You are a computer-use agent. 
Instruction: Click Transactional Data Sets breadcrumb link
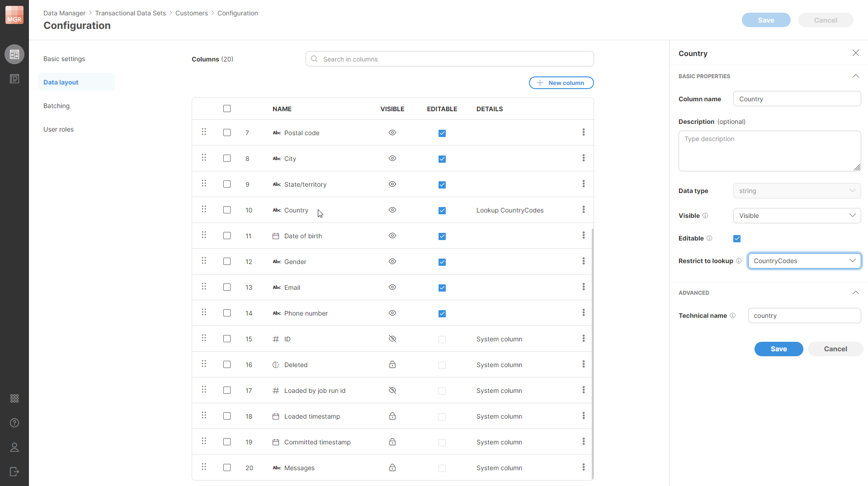point(130,13)
